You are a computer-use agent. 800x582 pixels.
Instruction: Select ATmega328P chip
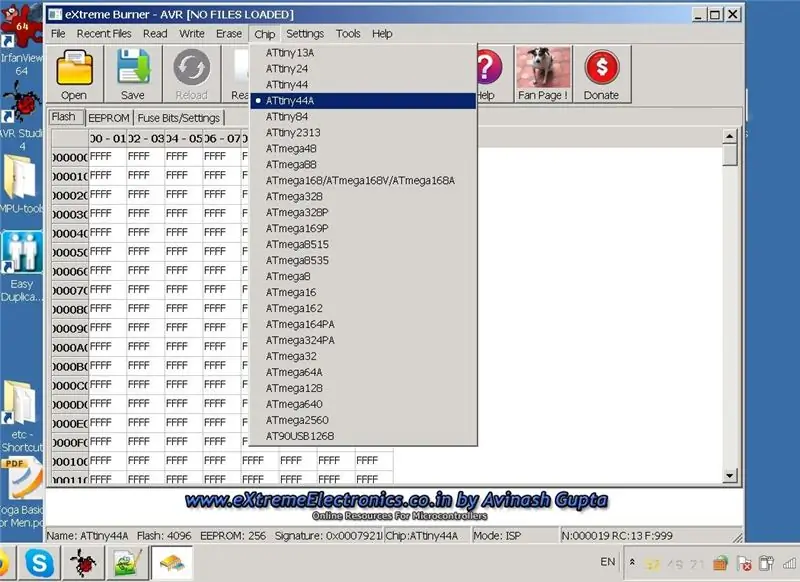(363, 213)
